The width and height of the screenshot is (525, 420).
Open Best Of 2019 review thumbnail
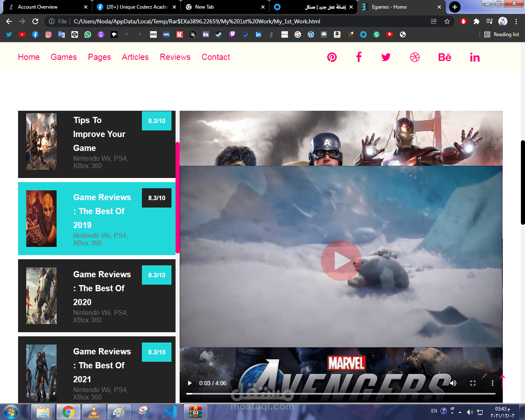[41, 219]
